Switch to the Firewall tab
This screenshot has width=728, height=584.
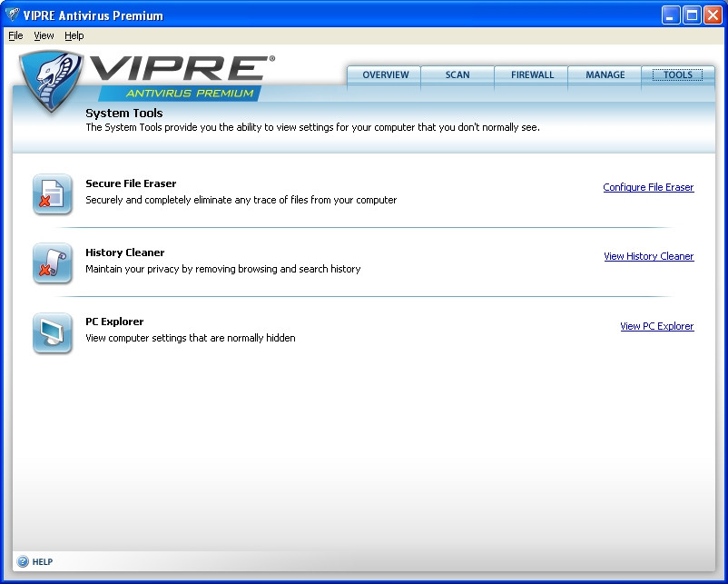[532, 74]
